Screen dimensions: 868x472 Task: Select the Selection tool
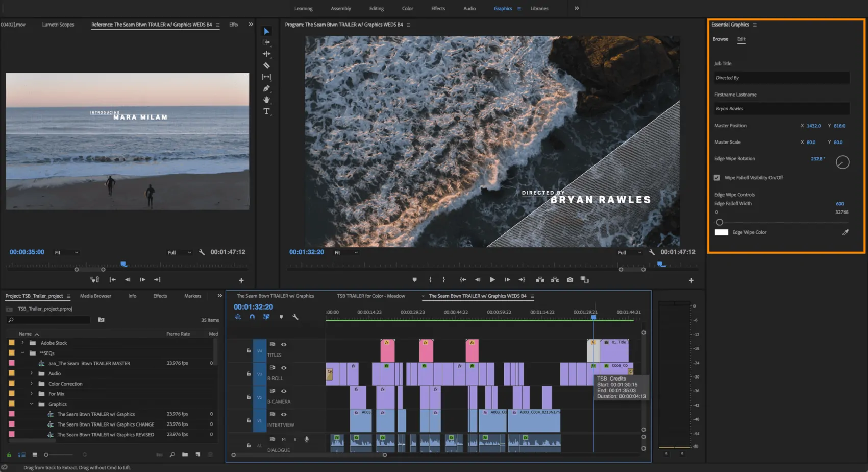266,31
